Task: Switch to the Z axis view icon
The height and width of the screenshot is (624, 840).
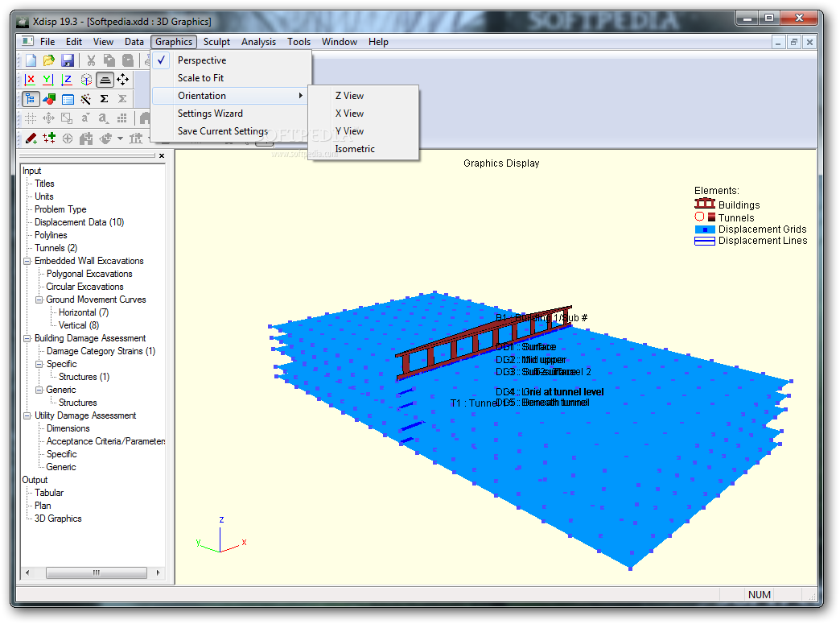Action: [x=67, y=80]
